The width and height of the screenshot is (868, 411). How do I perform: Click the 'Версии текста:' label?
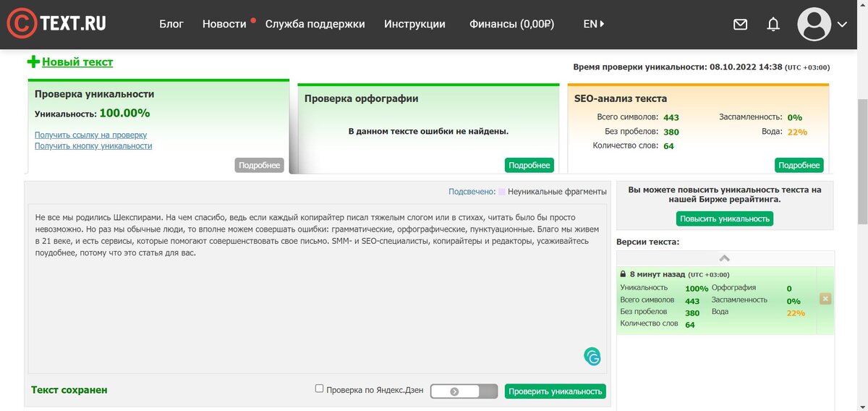(x=647, y=242)
